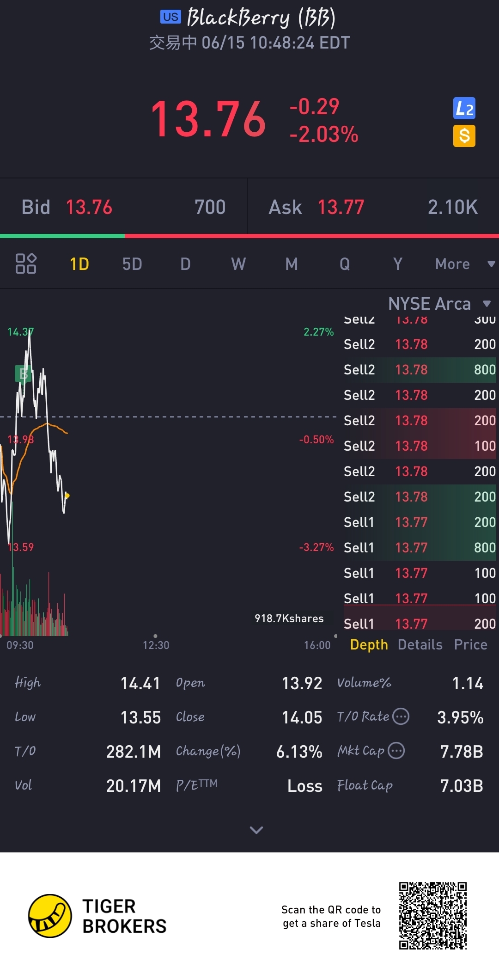Viewport: 499px width, 980px height.
Task: Tap the bid-ask ratio bar
Action: coord(249,236)
